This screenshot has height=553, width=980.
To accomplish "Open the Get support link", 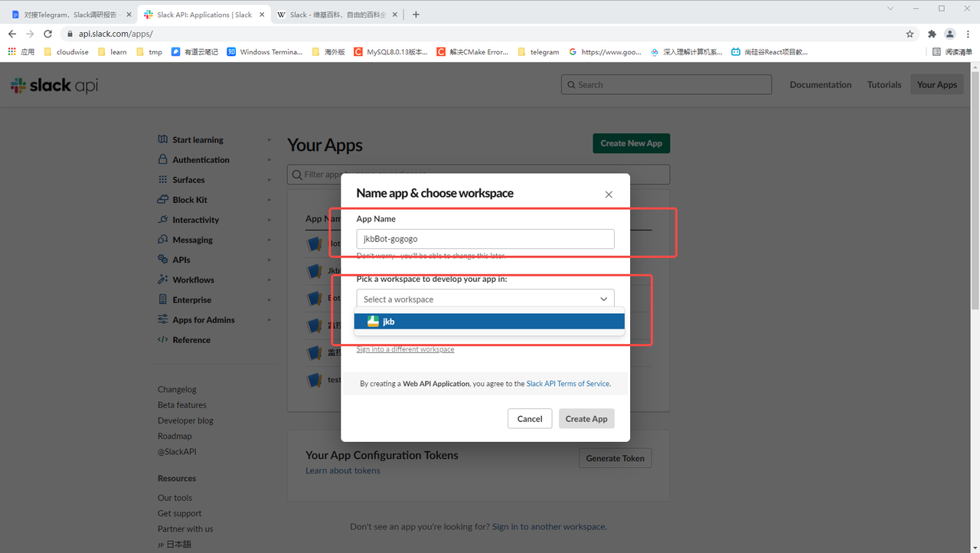I will coord(180,513).
